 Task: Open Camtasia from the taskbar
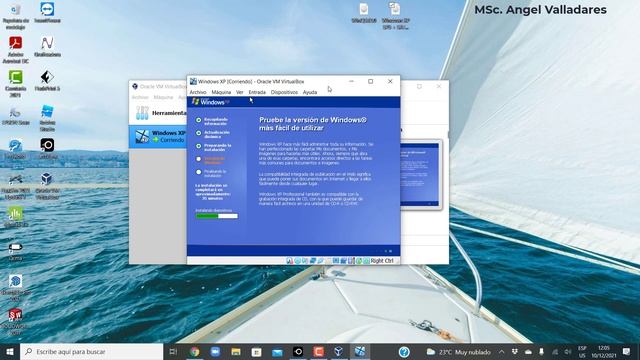tap(318, 351)
